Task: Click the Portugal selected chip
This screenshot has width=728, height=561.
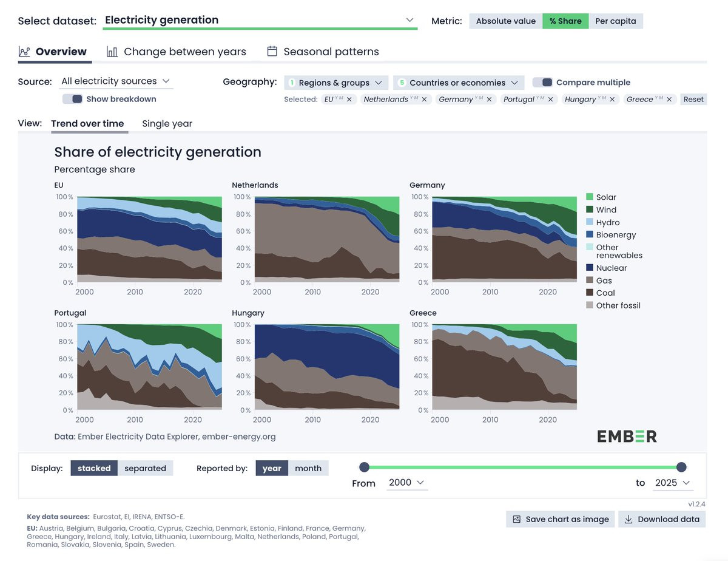Action: [x=528, y=100]
